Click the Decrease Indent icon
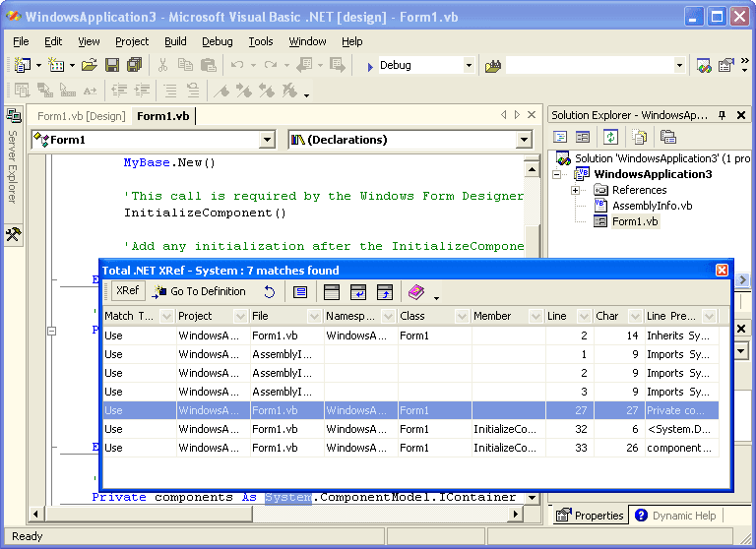This screenshot has width=756, height=549. [119, 91]
